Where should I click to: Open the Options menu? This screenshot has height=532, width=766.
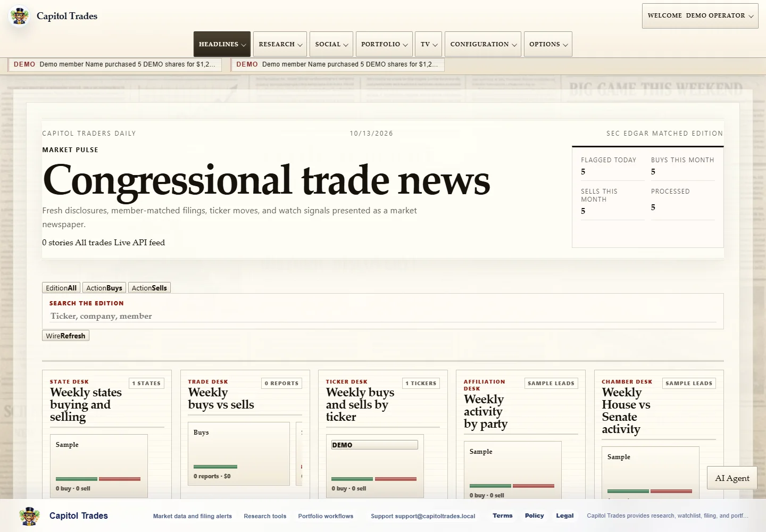(x=548, y=44)
